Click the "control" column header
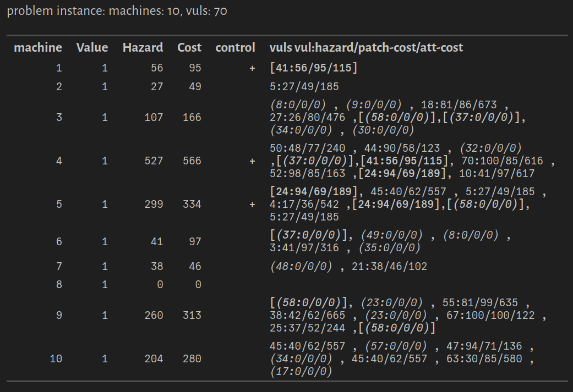573x392 pixels. click(x=235, y=48)
